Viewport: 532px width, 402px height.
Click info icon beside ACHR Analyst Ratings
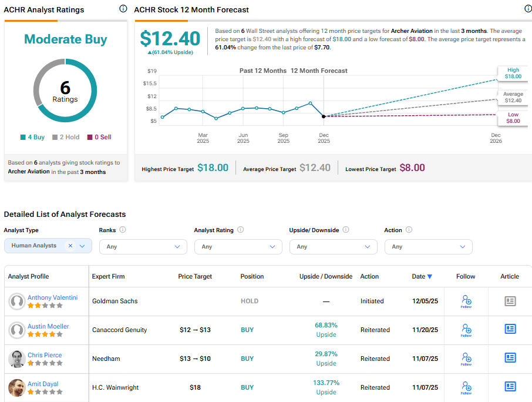point(123,9)
